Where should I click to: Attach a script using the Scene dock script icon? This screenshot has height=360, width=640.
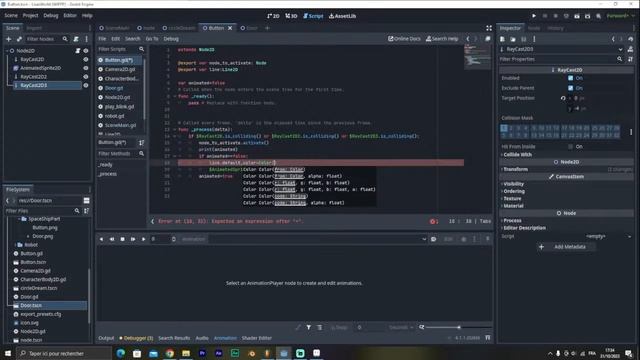pyautogui.click(x=76, y=39)
